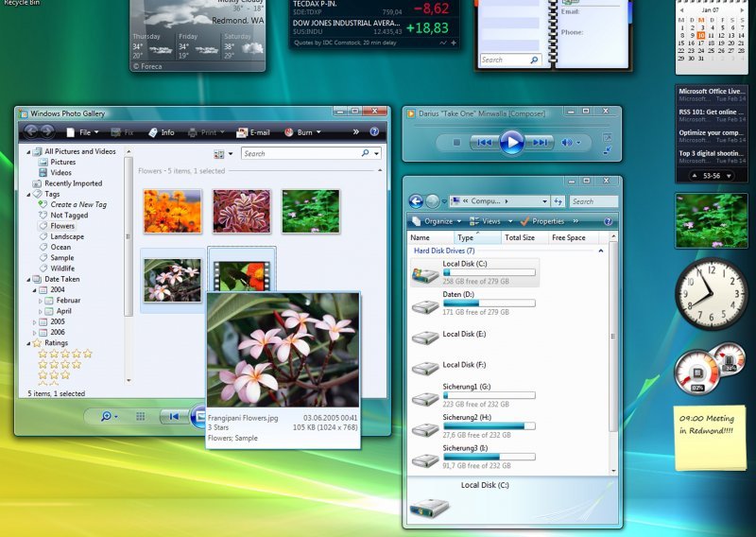Open the Burn menu
756x537 pixels.
pos(302,132)
